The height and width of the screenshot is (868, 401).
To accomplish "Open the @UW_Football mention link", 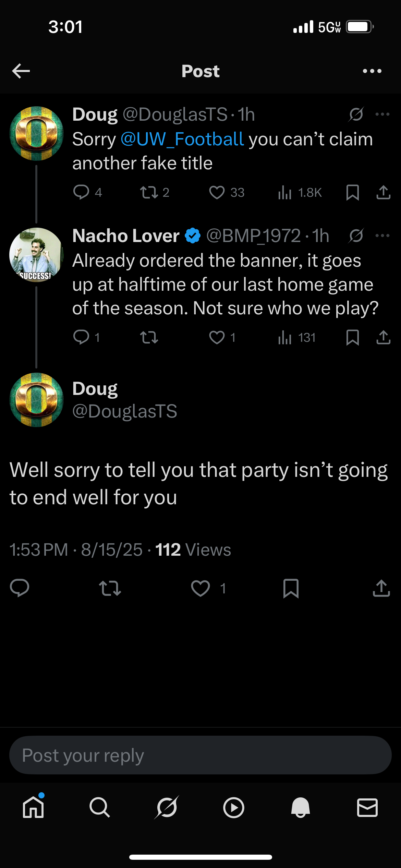I will [182, 139].
